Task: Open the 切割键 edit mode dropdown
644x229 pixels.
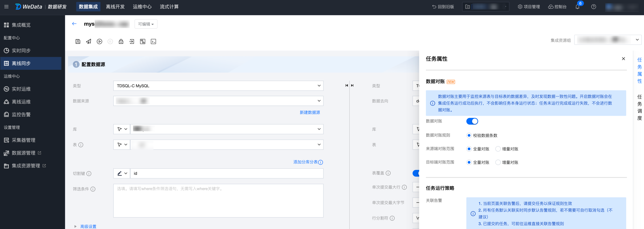Action: coord(122,173)
